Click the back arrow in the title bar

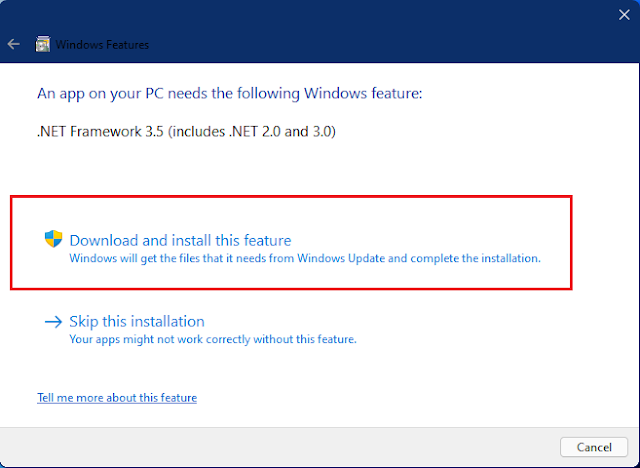[x=14, y=45]
